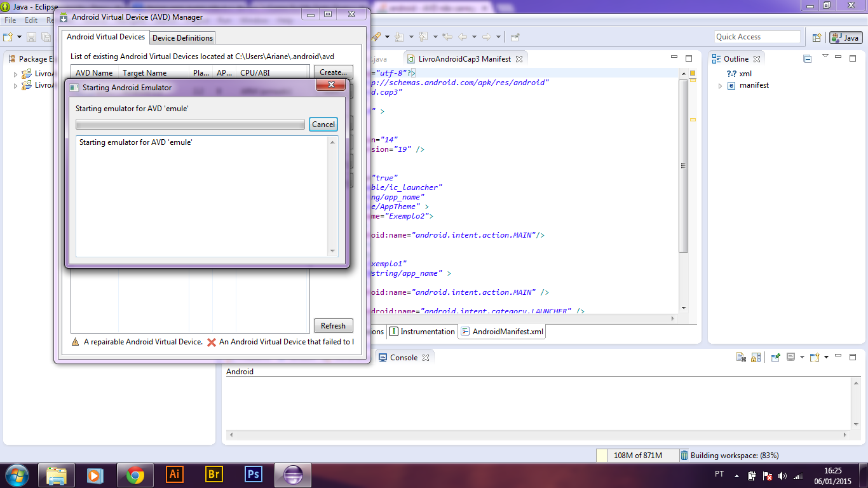This screenshot has height=488, width=868.
Task: Close the LivroAndroidCap3 Manifest editor tab
Action: [x=519, y=59]
